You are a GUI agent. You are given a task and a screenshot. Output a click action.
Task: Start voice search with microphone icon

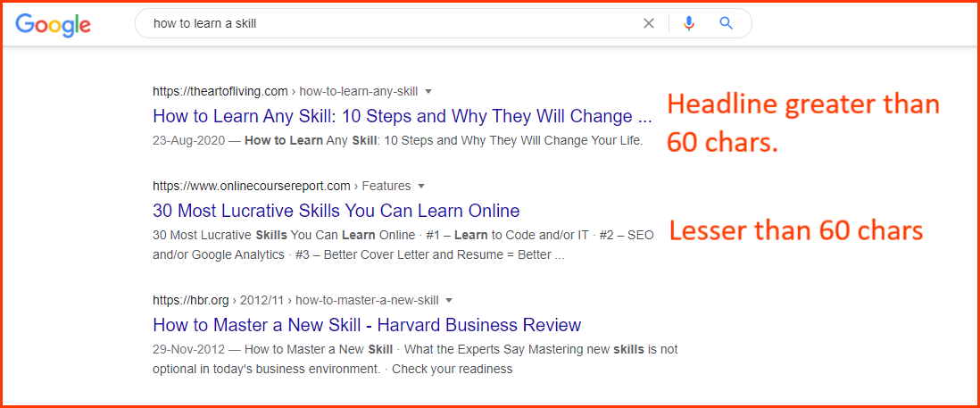point(689,24)
